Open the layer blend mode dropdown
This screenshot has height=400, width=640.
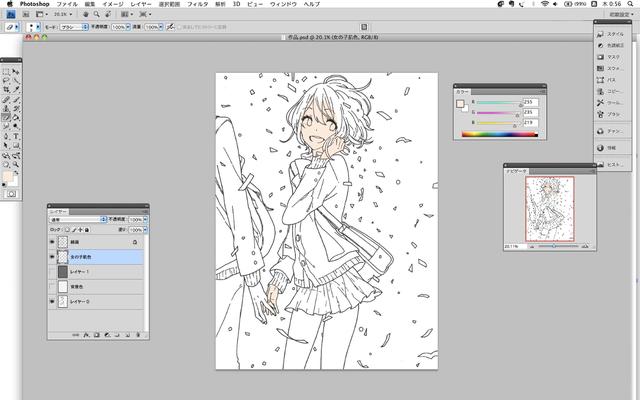tap(77, 219)
